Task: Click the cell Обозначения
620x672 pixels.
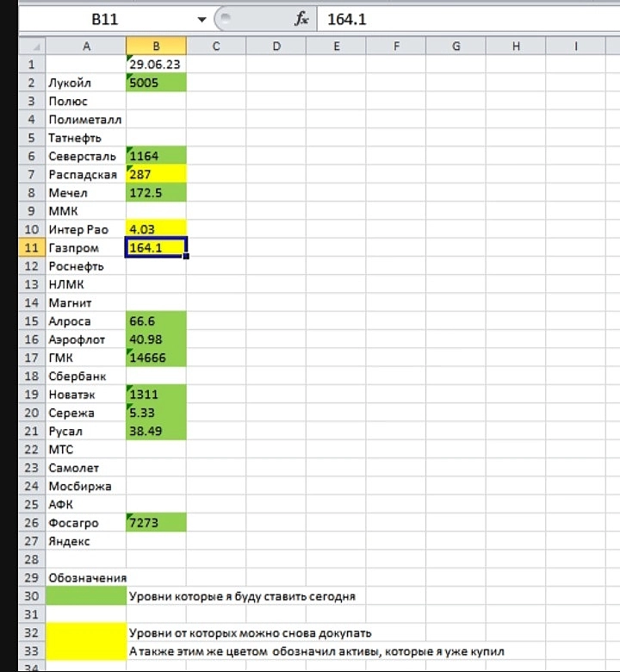Action: [x=86, y=578]
